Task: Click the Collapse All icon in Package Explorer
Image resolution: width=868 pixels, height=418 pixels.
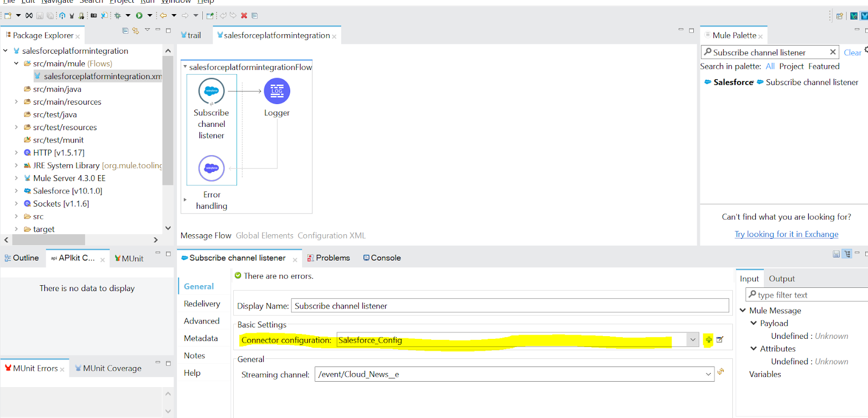Action: pos(125,30)
